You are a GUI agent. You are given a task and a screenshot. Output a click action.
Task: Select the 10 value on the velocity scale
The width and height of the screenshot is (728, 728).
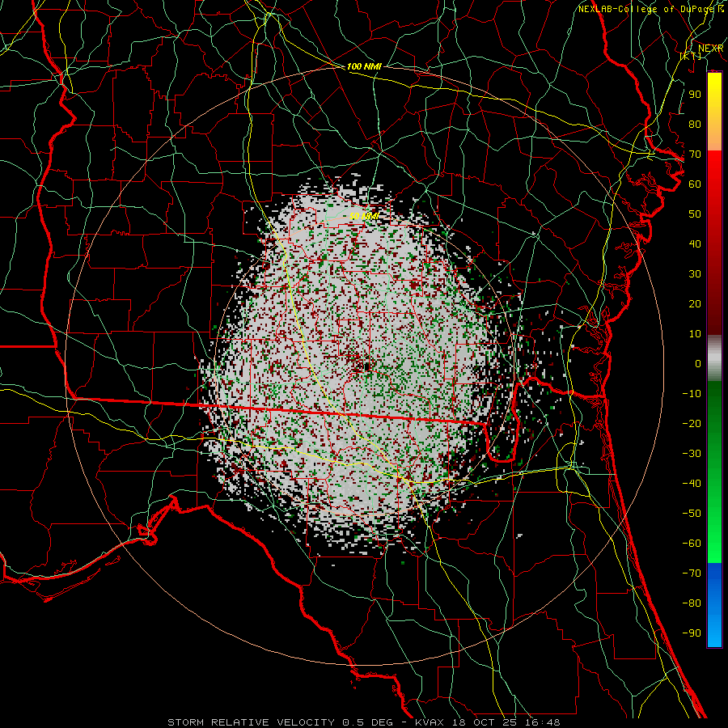click(x=695, y=334)
